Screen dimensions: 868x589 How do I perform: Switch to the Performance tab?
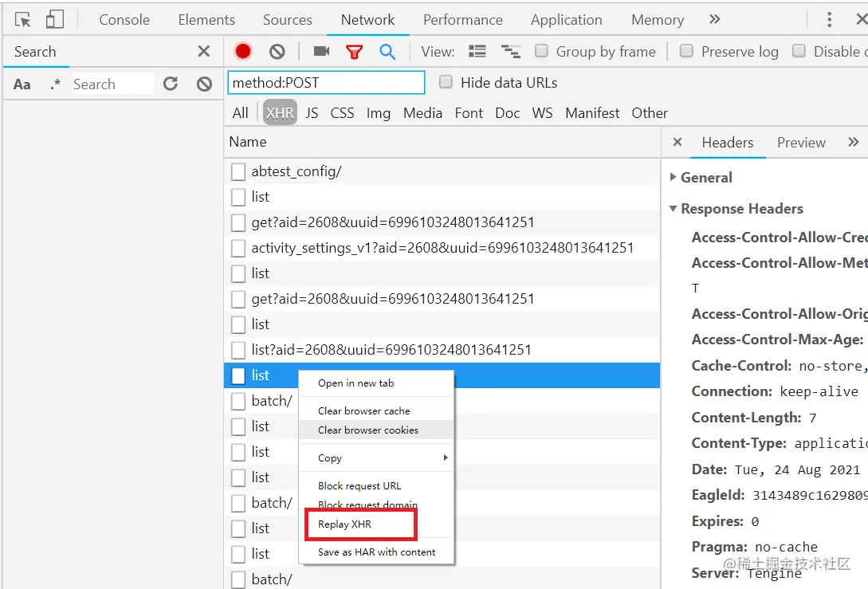(x=463, y=20)
